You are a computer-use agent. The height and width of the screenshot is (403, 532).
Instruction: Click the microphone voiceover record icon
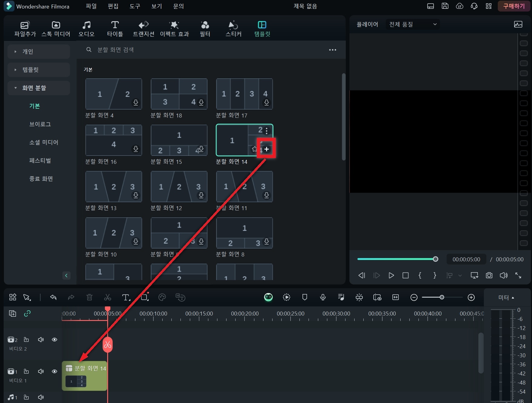click(323, 297)
